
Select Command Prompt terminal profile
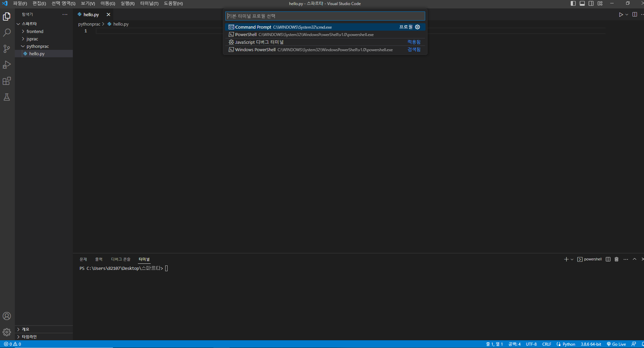(x=325, y=27)
